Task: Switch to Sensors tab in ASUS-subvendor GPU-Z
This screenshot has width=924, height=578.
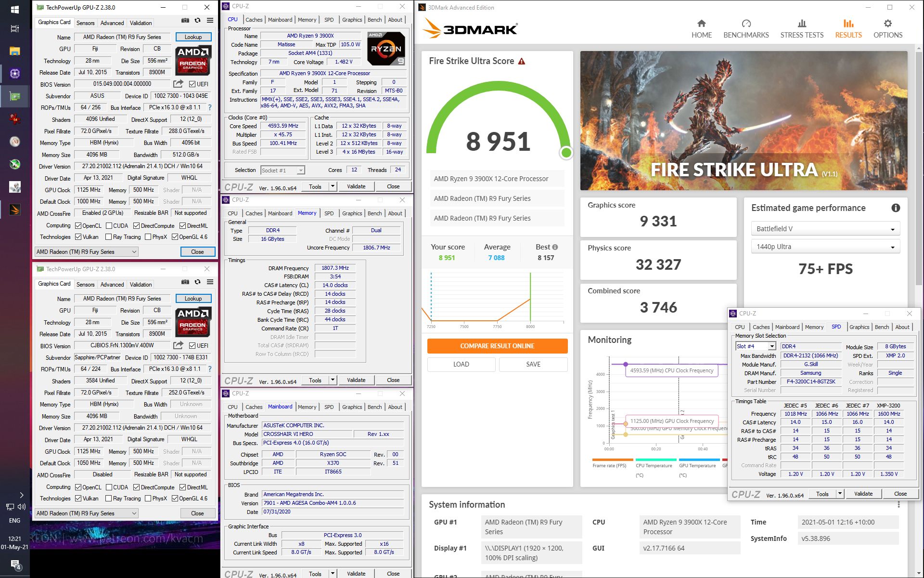Action: point(85,23)
